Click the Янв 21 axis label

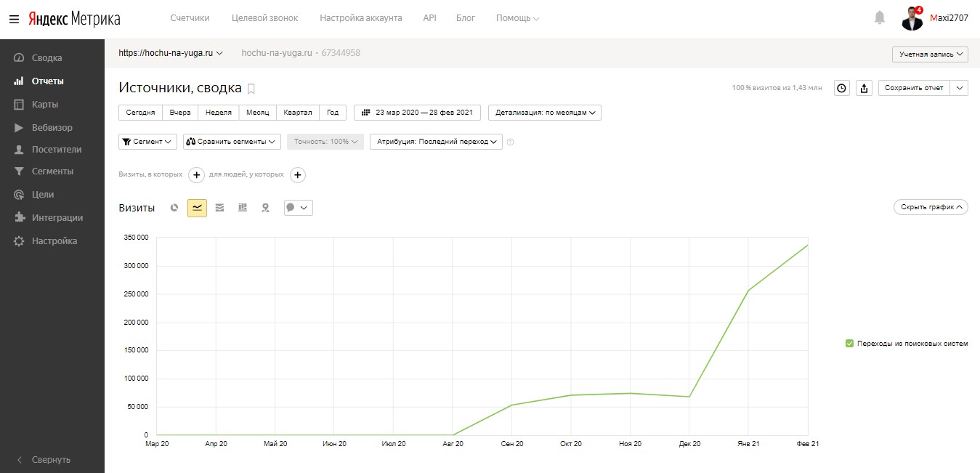coord(748,443)
